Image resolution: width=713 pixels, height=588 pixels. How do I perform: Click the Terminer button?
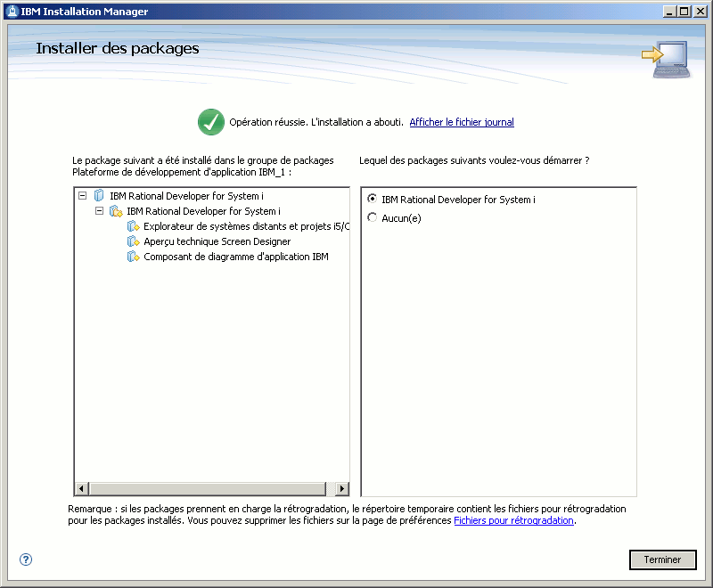[x=662, y=559]
